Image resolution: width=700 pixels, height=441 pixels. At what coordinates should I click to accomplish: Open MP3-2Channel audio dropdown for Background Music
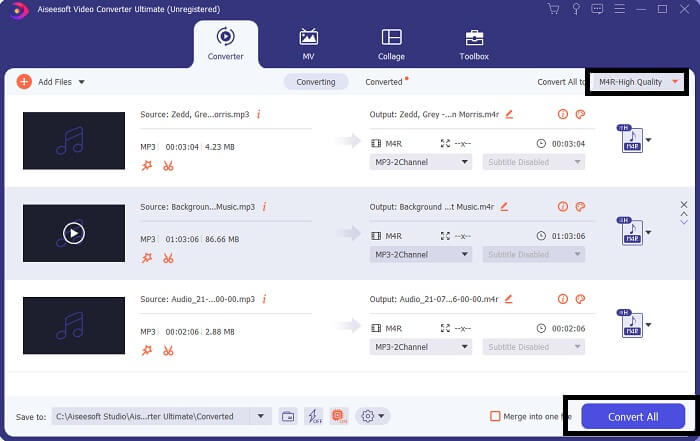coord(421,254)
